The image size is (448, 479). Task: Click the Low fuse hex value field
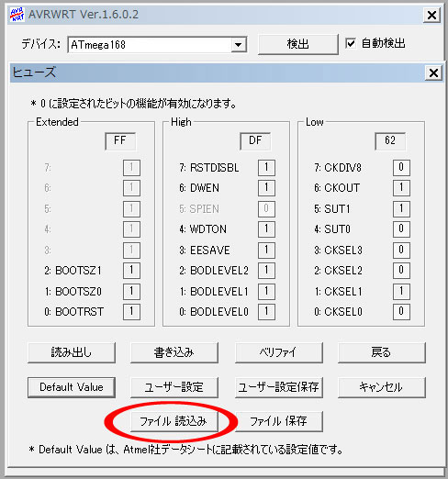pos(390,140)
